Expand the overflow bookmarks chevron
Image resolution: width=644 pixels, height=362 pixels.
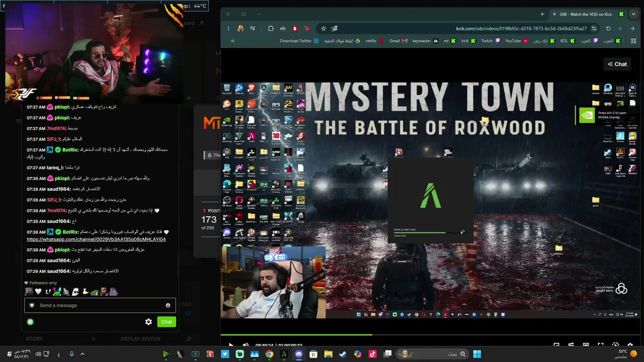[x=232, y=41]
